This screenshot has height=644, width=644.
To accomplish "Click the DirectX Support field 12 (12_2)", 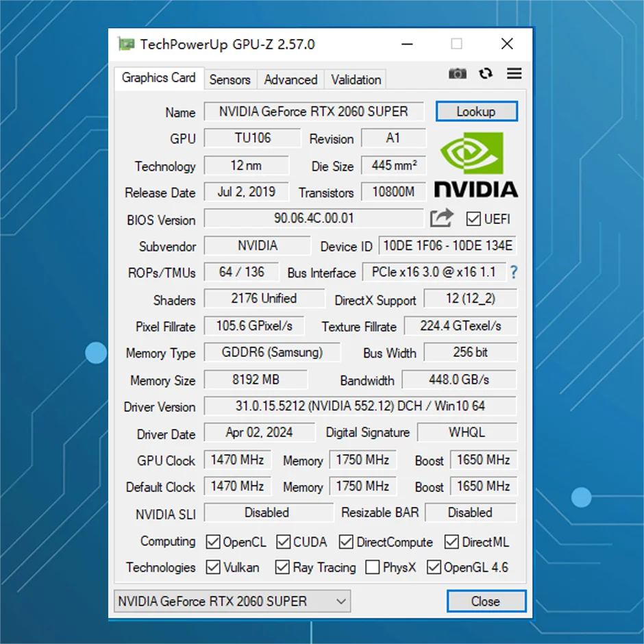I will [x=470, y=298].
